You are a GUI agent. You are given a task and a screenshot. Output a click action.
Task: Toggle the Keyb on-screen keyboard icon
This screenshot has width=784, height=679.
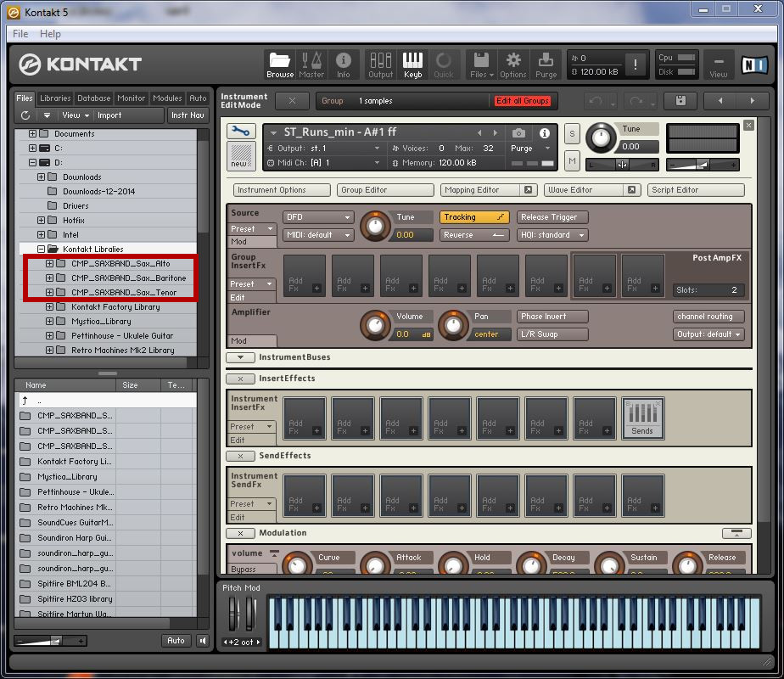412,65
